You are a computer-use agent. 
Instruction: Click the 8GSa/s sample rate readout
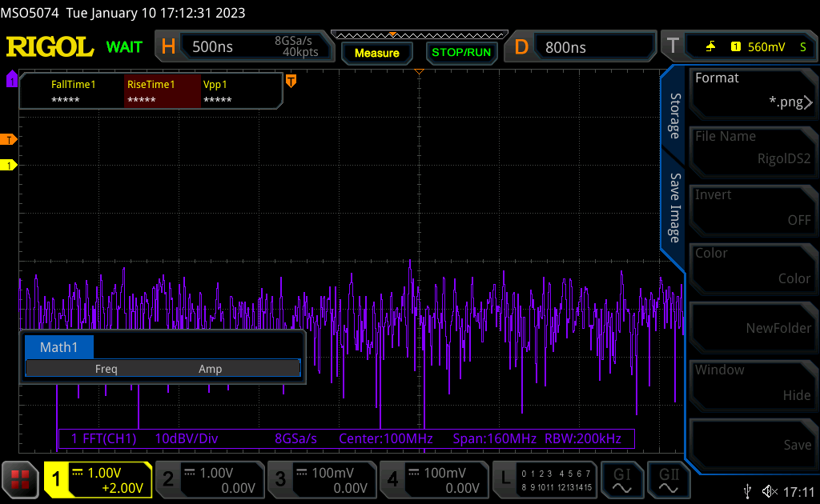pos(293,41)
